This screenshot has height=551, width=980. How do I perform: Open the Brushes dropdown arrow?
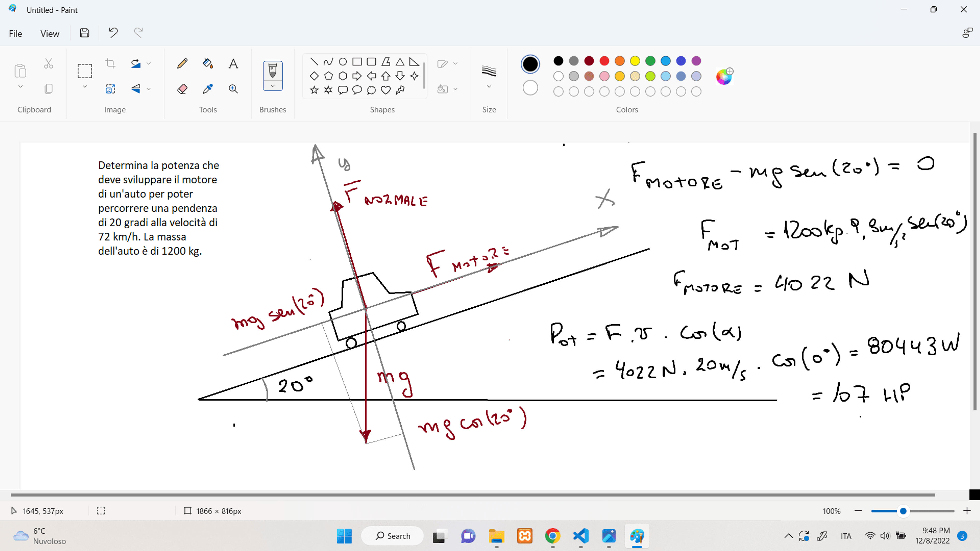pos(273,86)
